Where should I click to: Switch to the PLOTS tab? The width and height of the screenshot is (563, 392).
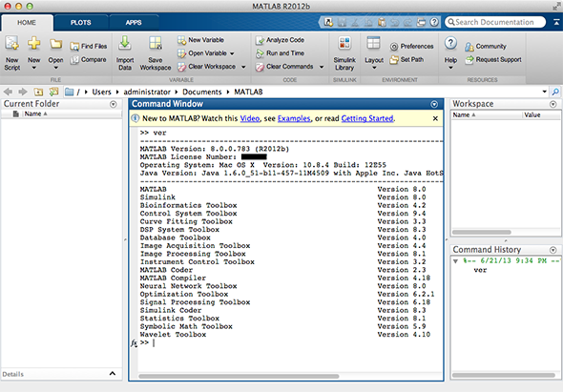pos(81,23)
